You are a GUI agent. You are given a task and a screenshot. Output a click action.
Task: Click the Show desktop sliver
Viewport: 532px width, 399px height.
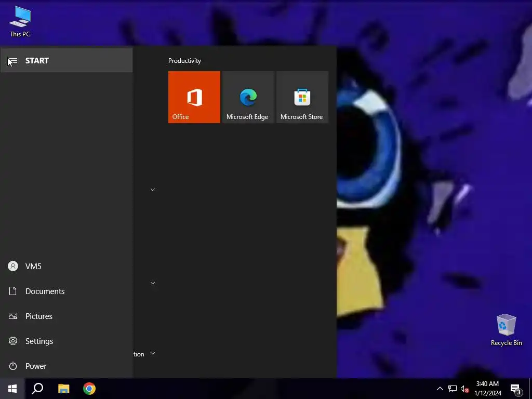(x=530, y=389)
